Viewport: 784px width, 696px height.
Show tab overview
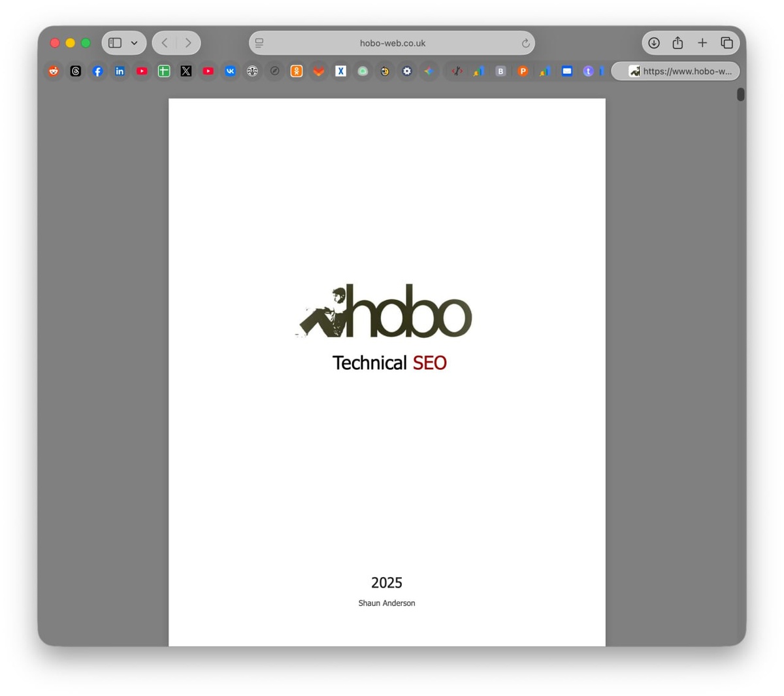(x=727, y=43)
